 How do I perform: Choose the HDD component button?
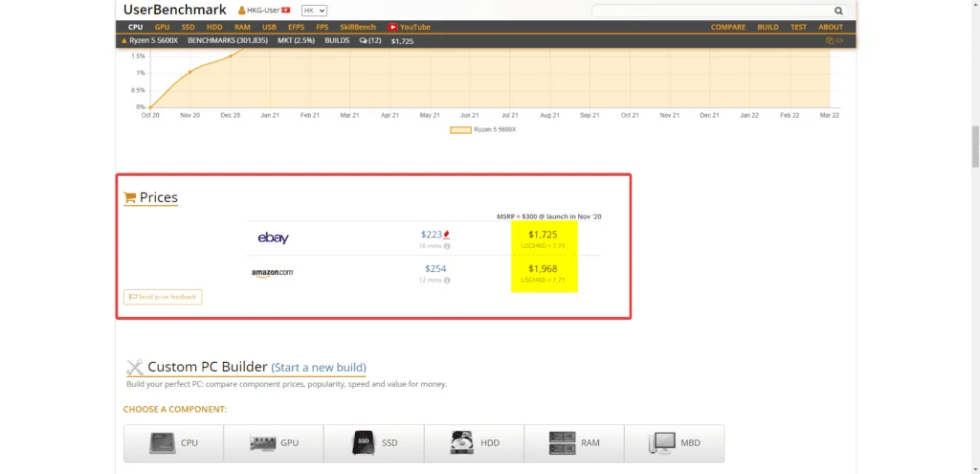475,442
